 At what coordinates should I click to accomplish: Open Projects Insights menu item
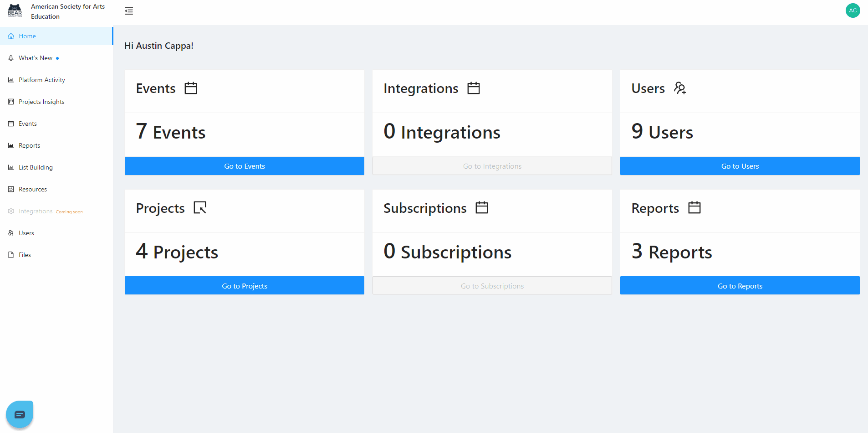[x=56, y=102]
